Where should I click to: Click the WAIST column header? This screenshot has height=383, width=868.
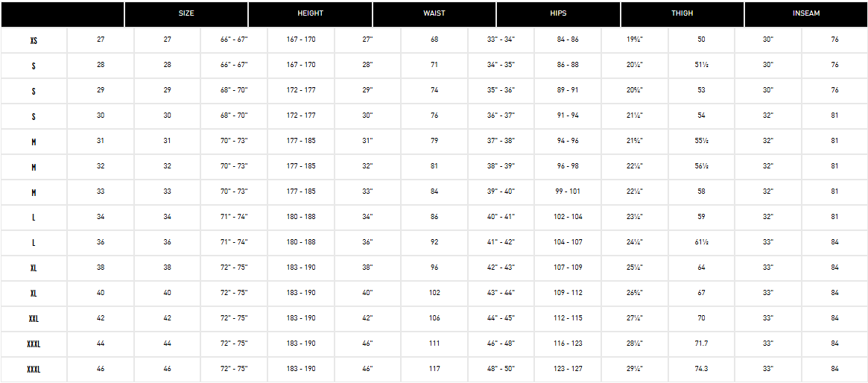point(434,14)
